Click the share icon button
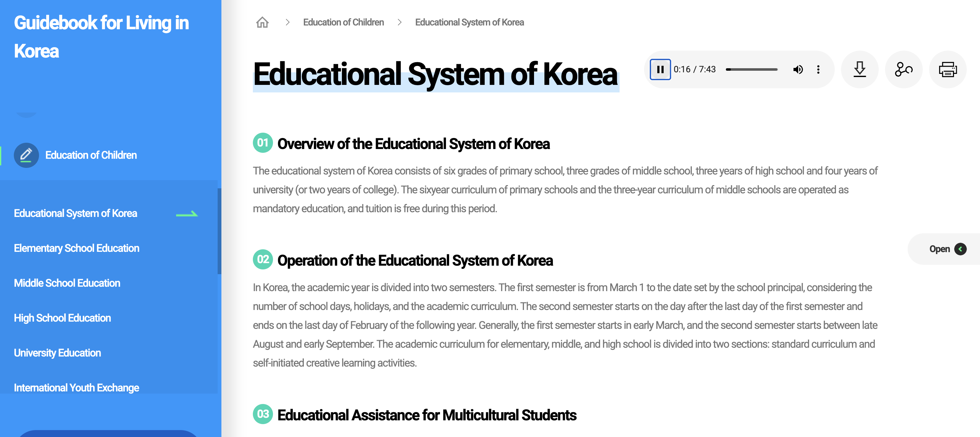This screenshot has width=980, height=437. point(904,69)
